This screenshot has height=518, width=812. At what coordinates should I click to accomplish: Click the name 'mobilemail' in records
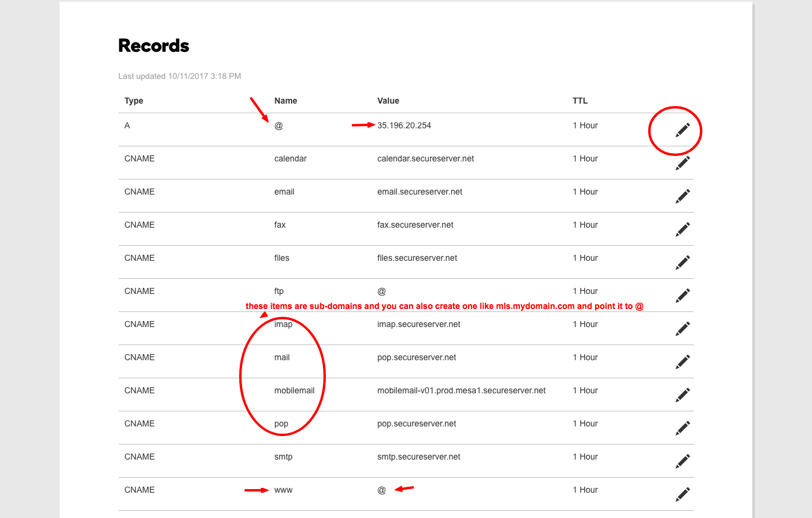point(295,390)
